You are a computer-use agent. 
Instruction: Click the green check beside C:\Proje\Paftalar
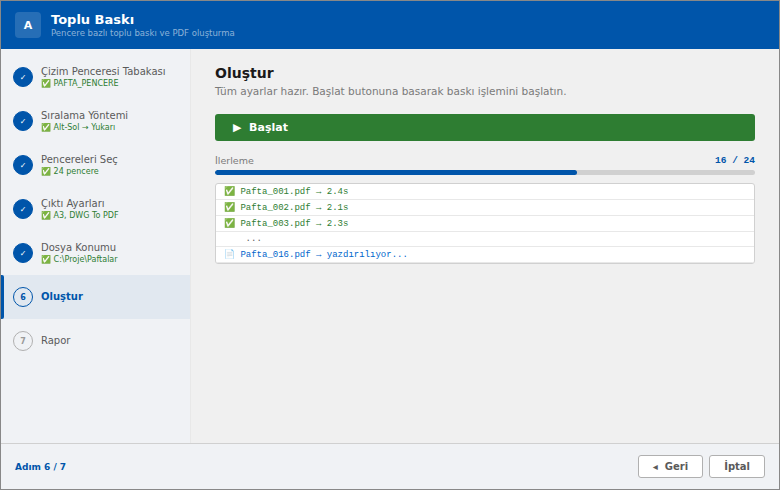46,259
